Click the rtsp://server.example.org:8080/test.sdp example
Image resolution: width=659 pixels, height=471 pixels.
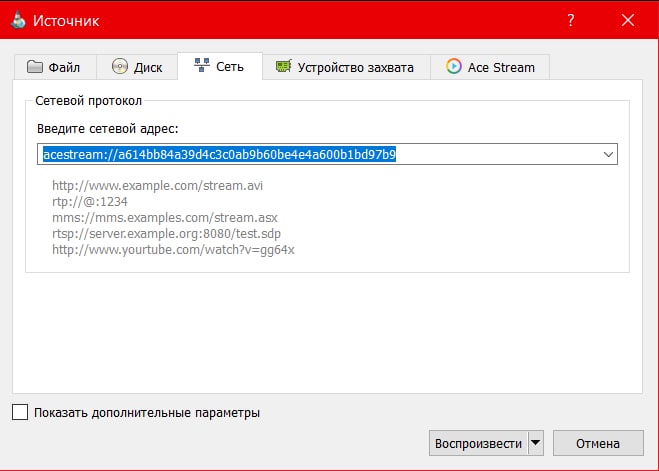point(166,234)
